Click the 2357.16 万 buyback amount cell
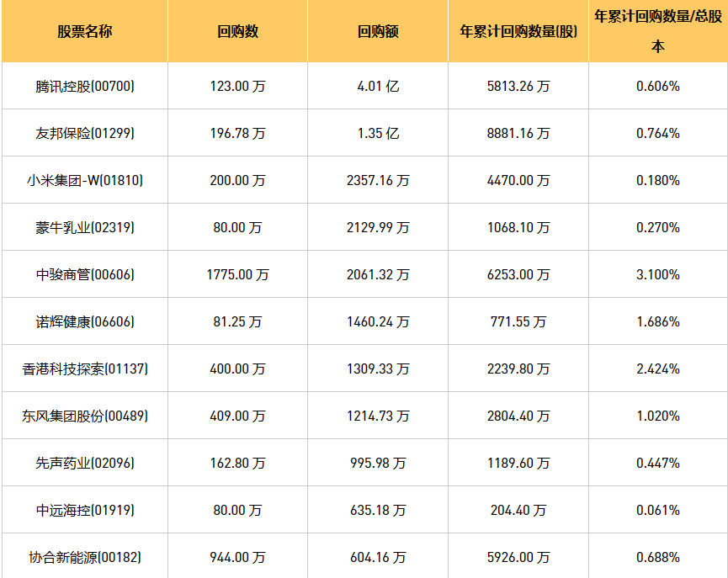The width and height of the screenshot is (728, 578). pos(378,180)
